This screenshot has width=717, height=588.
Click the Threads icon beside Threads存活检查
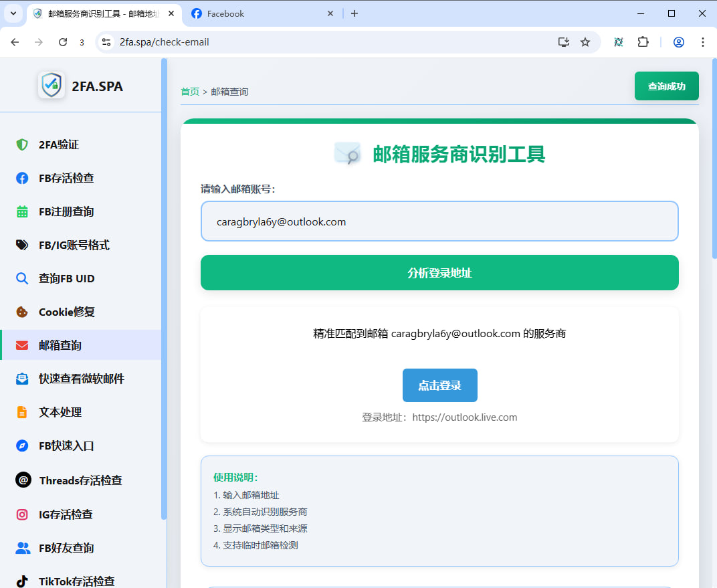coord(23,480)
